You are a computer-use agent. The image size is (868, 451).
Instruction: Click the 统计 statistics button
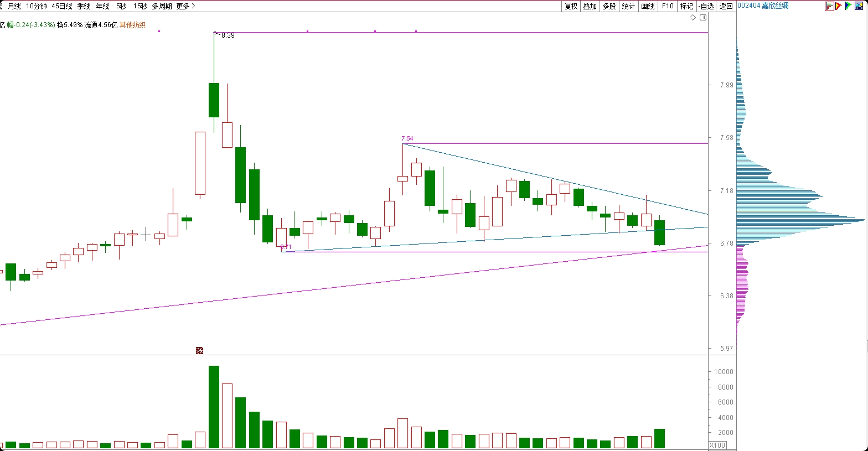pos(628,6)
